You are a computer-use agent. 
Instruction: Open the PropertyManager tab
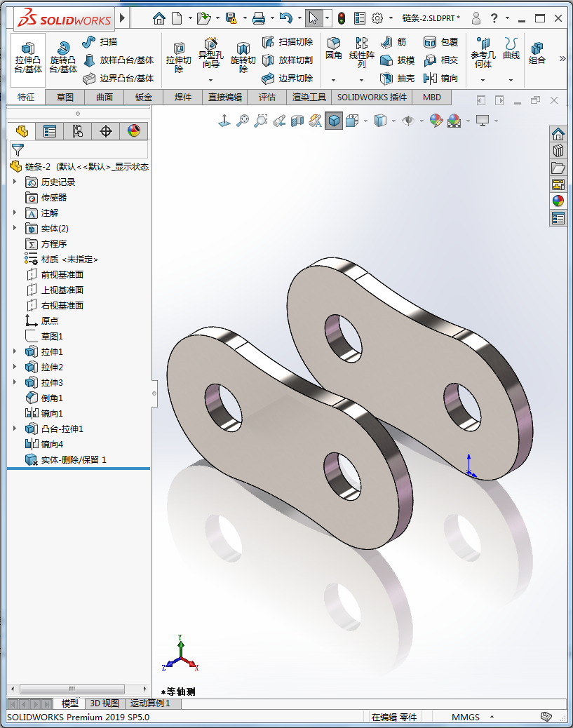point(50,131)
